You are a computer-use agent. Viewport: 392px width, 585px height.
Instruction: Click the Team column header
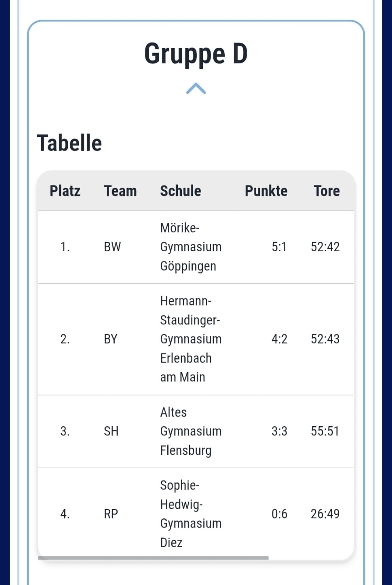120,191
